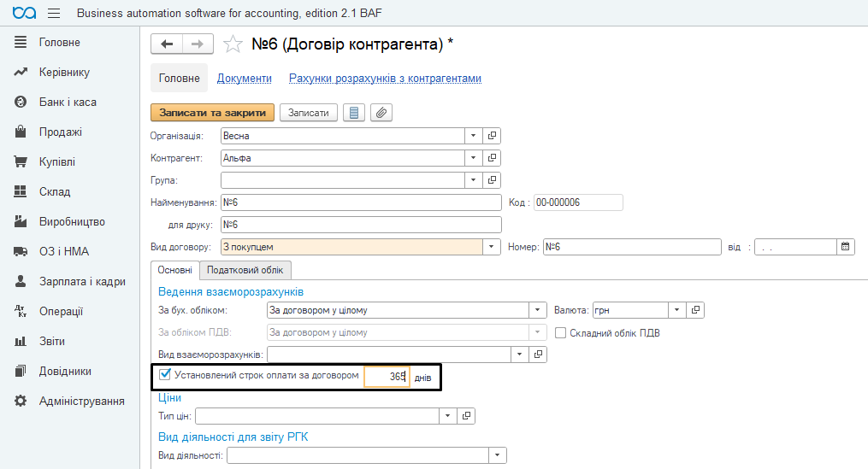Expand the Вид договору dropdown
Screen dimensions: 868x469
point(491,247)
